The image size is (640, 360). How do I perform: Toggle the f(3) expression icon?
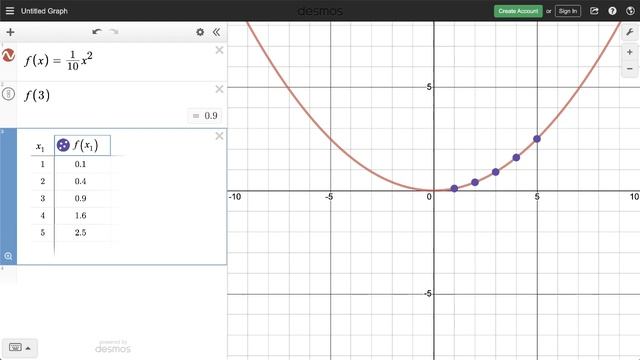(9, 94)
